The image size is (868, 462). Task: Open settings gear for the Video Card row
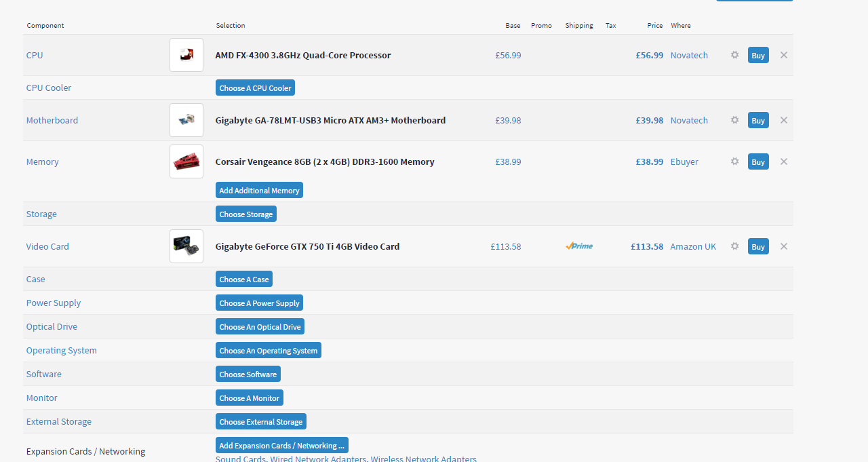pyautogui.click(x=734, y=246)
